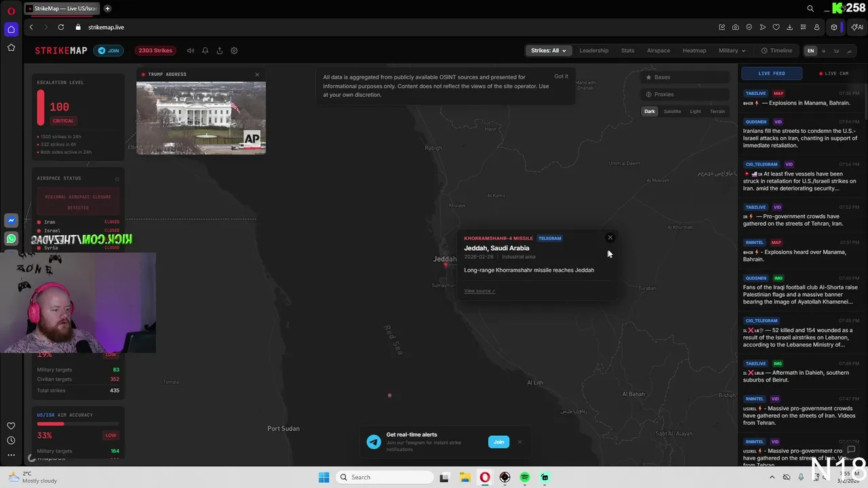Image resolution: width=868 pixels, height=488 pixels.
Task: Open View source link in Jeddah popup
Action: click(479, 291)
